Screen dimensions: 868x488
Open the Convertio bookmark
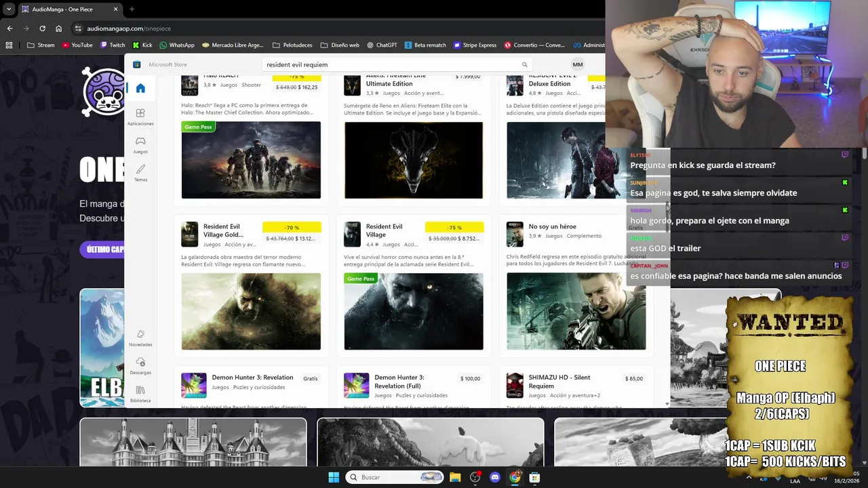pos(534,45)
